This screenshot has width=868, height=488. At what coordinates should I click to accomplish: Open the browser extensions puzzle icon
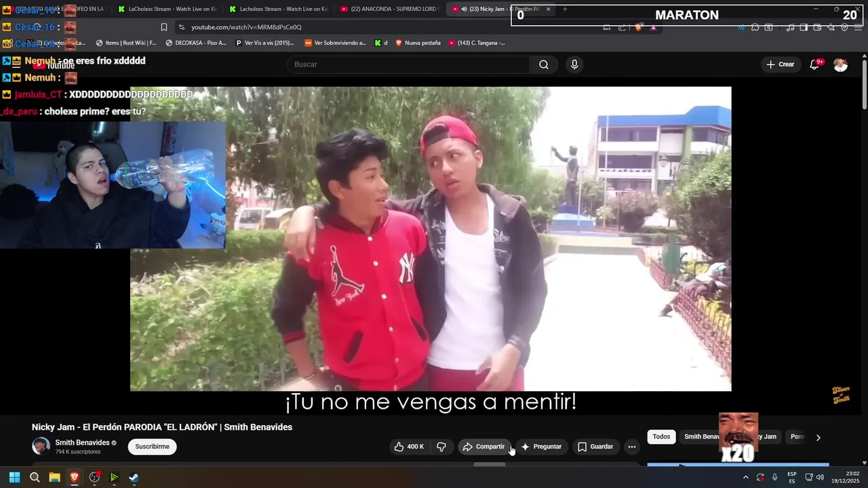point(755,27)
